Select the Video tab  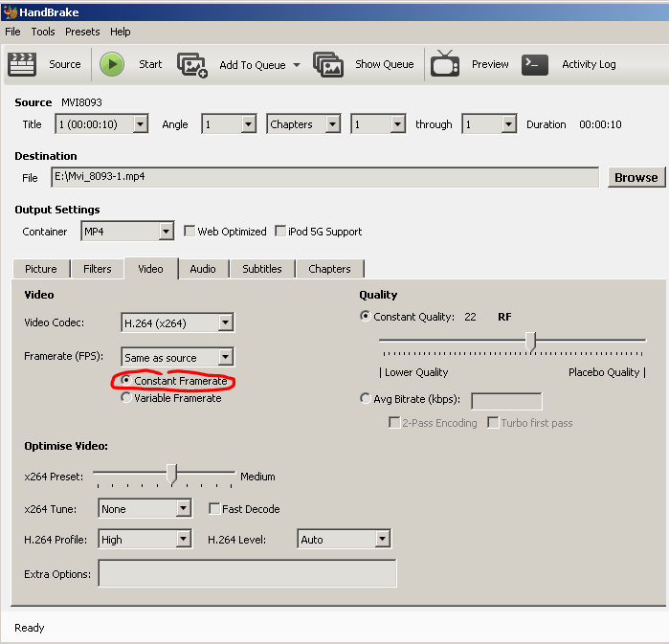(x=150, y=269)
